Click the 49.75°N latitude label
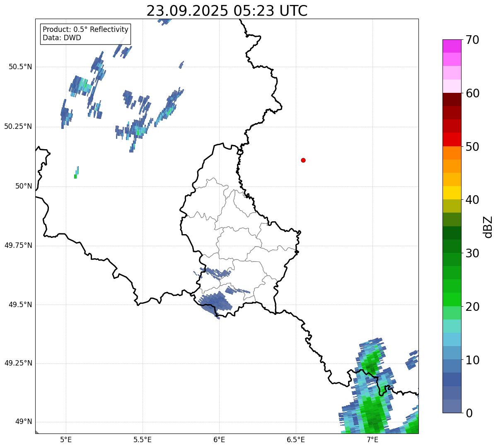The height and width of the screenshot is (448, 498). (x=18, y=245)
